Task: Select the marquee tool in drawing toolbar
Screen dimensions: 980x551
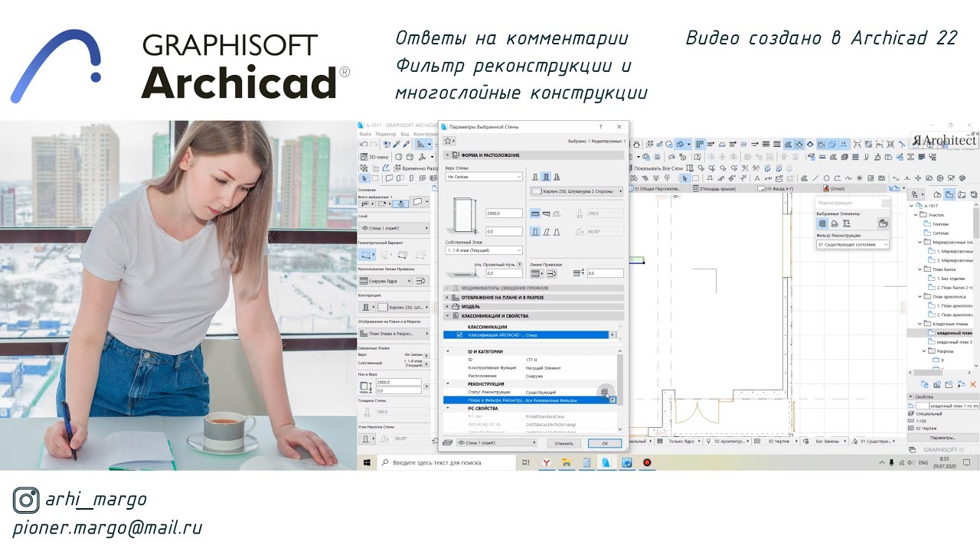Action: click(696, 178)
